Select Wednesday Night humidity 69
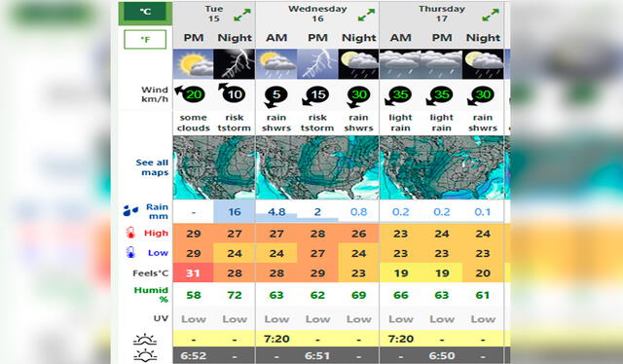Screen dimensions: 623x364 [358, 295]
